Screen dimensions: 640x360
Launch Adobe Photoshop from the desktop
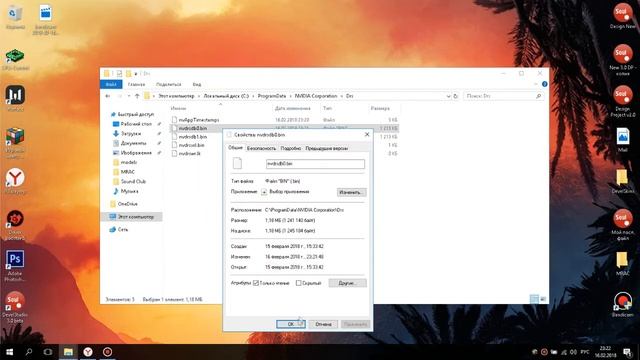[15, 265]
